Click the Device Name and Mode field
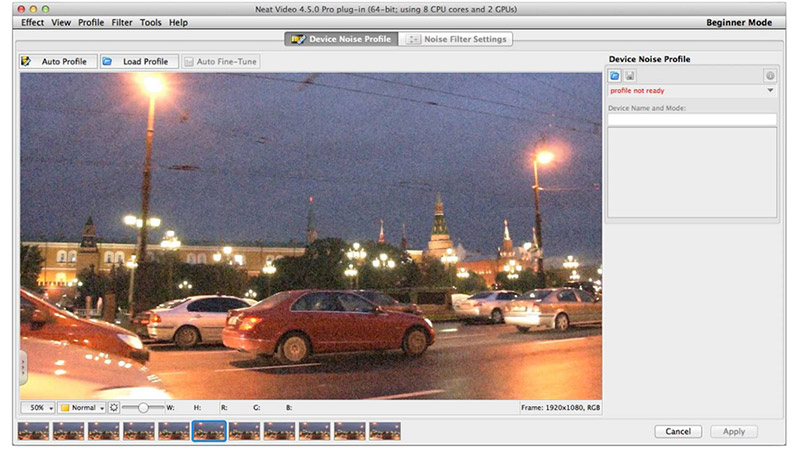The height and width of the screenshot is (450, 800). [x=692, y=119]
